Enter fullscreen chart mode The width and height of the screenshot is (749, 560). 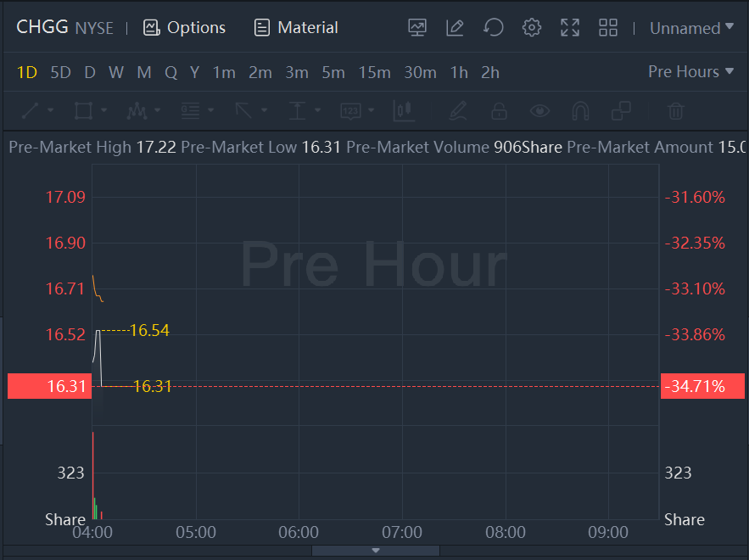point(570,27)
